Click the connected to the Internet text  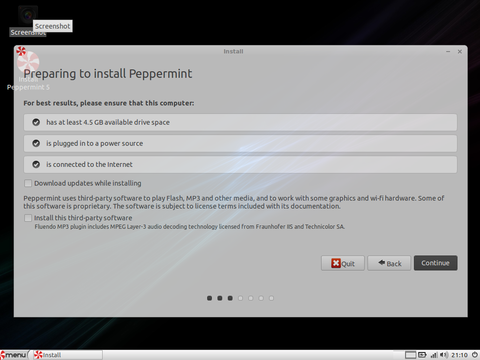tap(89, 164)
